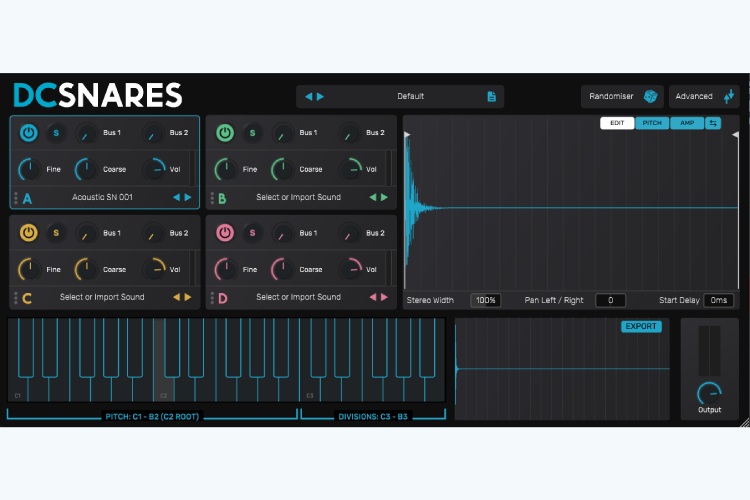Switch to the PITCH tab

652,123
